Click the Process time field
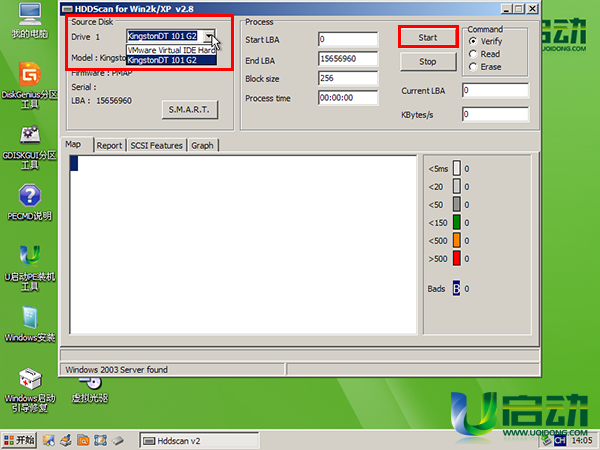 [348, 98]
